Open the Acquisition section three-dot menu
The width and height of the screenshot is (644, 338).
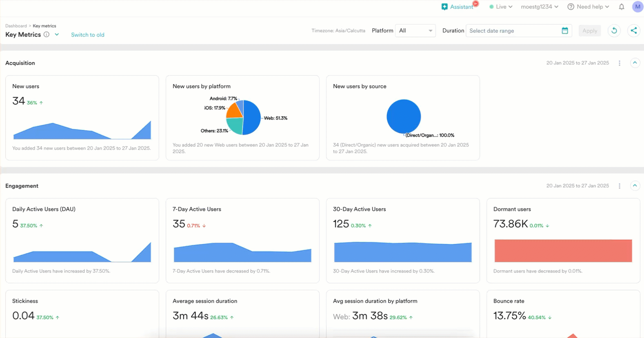(x=620, y=63)
